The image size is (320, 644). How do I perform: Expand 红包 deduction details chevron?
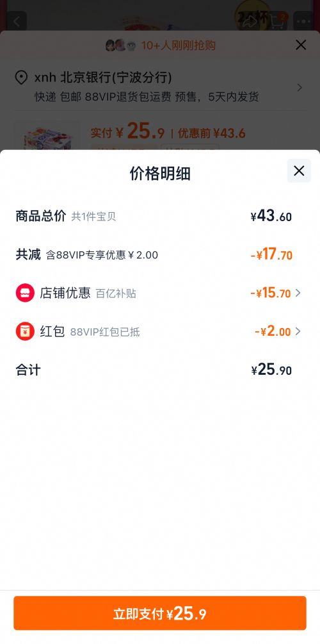coord(298,331)
